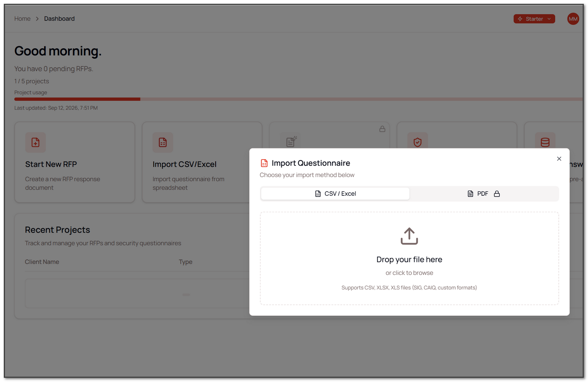Click the Client Name column header

tap(42, 262)
